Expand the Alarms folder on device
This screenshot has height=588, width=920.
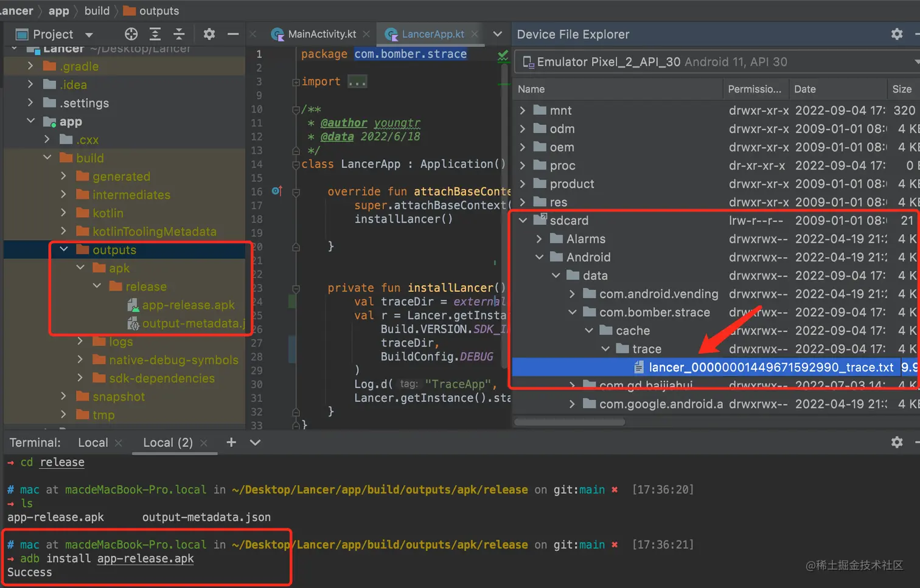tap(539, 238)
